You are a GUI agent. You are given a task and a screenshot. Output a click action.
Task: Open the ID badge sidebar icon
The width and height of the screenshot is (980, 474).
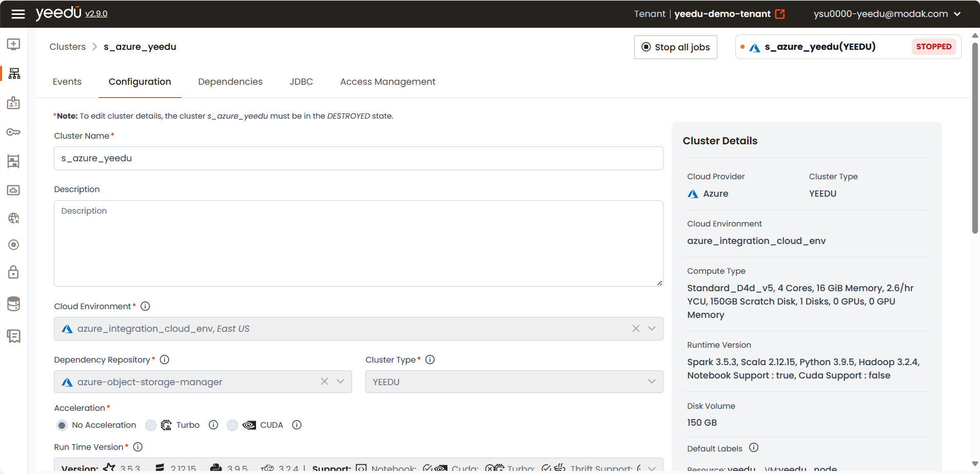tap(14, 103)
